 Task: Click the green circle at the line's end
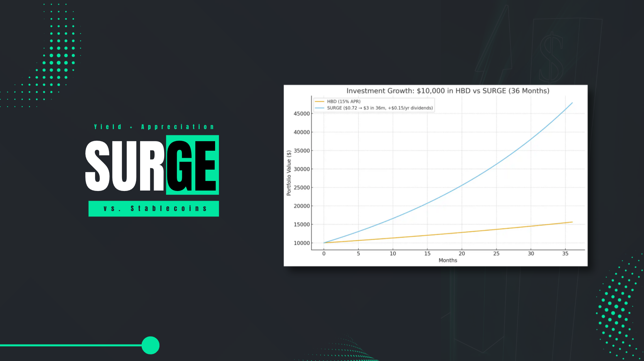pos(151,345)
